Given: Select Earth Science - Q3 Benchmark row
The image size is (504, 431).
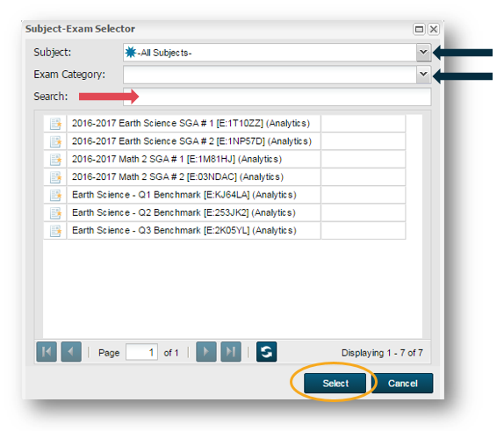Looking at the screenshot, I should pyautogui.click(x=225, y=231).
